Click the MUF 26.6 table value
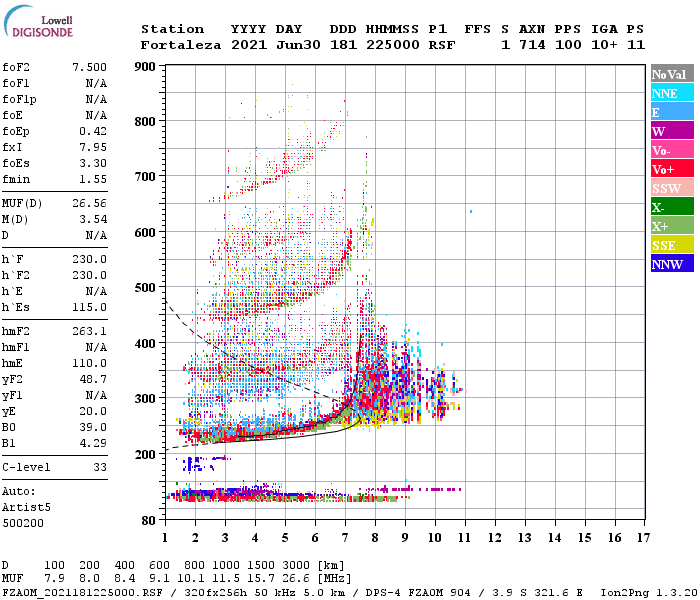This screenshot has width=700, height=600. pyautogui.click(x=296, y=579)
